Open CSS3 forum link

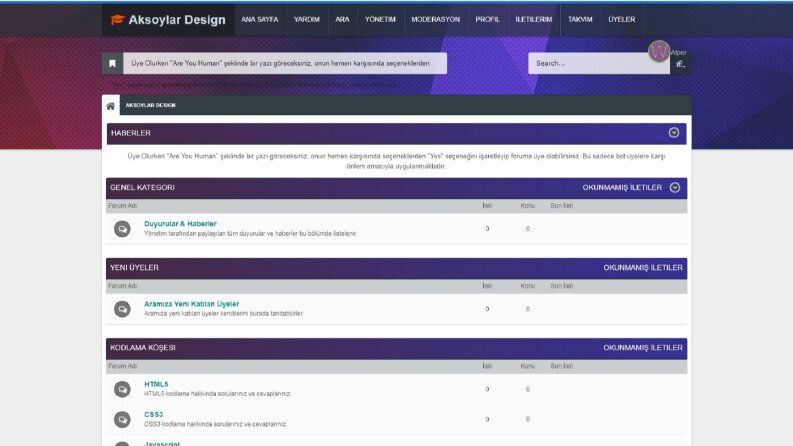point(153,414)
